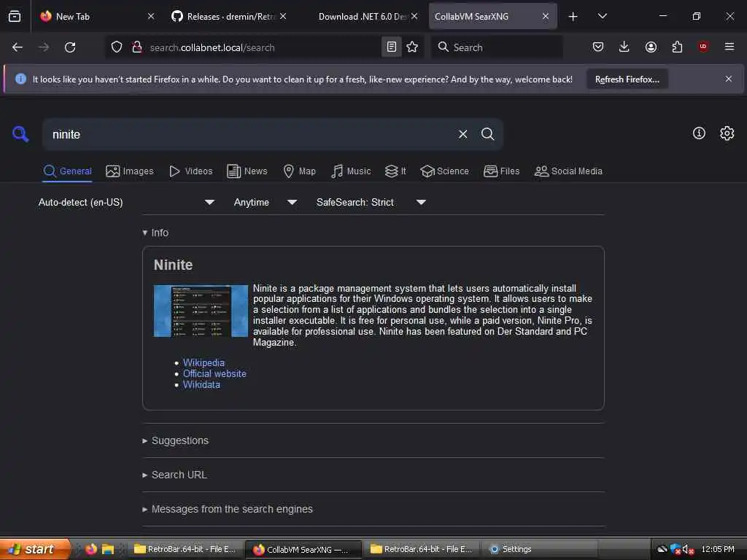This screenshot has width=747, height=560.
Task: Click the address bar URL
Action: click(212, 47)
